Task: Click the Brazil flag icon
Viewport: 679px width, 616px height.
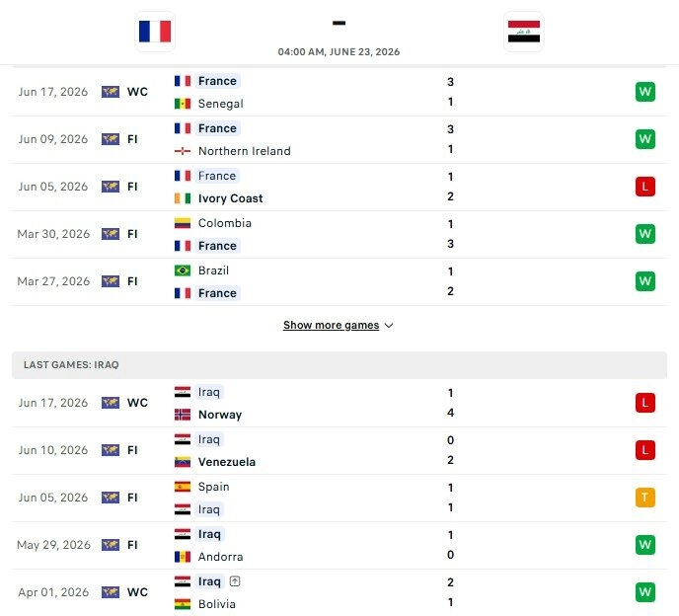Action: click(183, 270)
